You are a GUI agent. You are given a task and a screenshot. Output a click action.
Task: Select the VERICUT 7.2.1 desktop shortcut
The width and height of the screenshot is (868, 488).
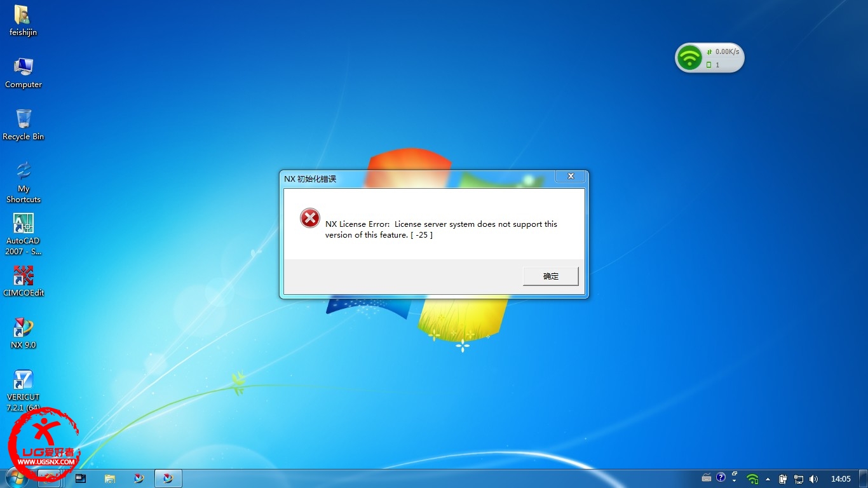coord(24,390)
